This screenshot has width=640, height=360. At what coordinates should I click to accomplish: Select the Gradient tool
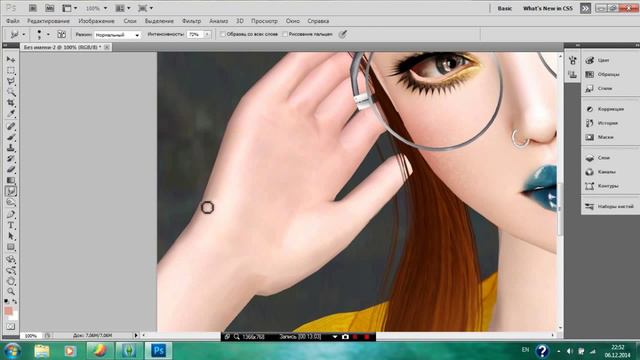pyautogui.click(x=11, y=180)
